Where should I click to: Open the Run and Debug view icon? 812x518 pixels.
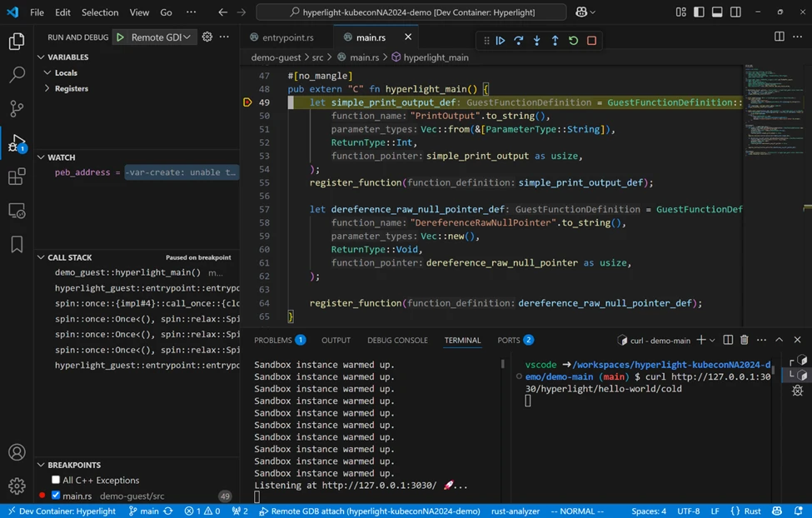point(17,143)
